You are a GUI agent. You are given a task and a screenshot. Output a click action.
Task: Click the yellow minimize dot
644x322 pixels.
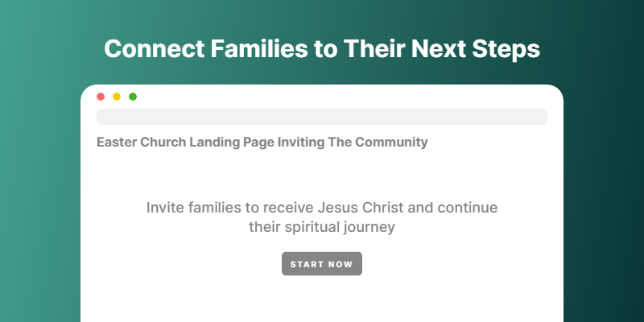pos(117,97)
